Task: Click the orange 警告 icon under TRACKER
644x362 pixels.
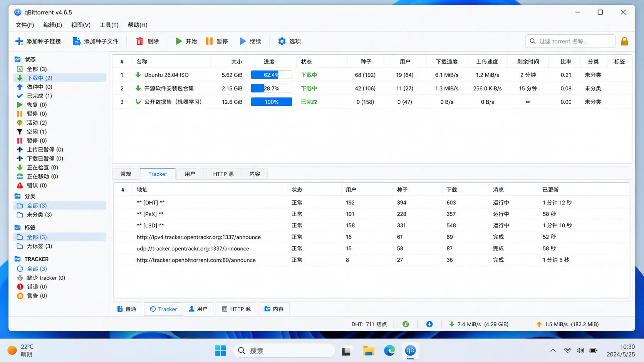Action: click(x=20, y=296)
